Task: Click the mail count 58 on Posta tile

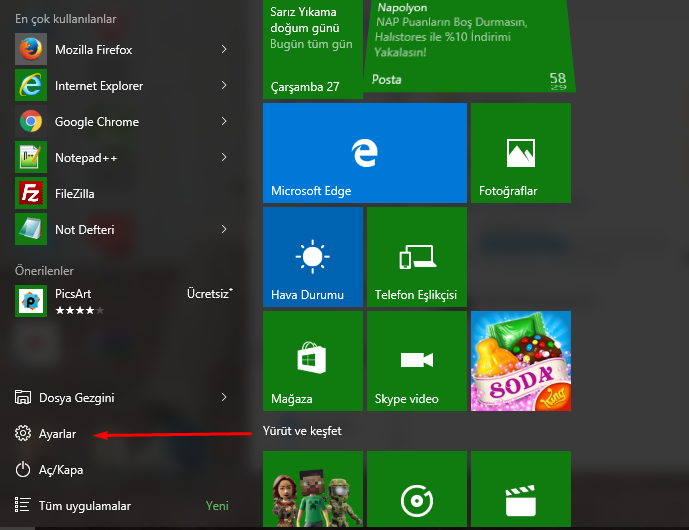Action: (558, 79)
